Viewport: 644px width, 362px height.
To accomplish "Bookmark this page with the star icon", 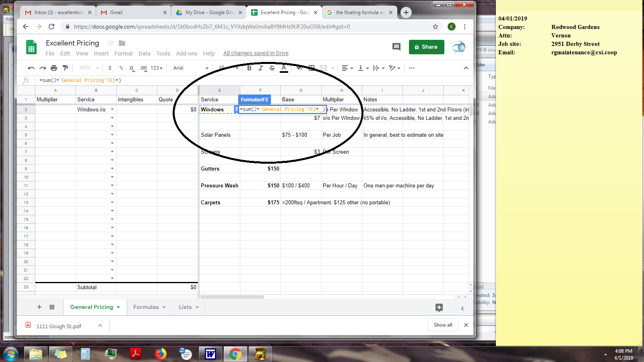I will (x=436, y=27).
